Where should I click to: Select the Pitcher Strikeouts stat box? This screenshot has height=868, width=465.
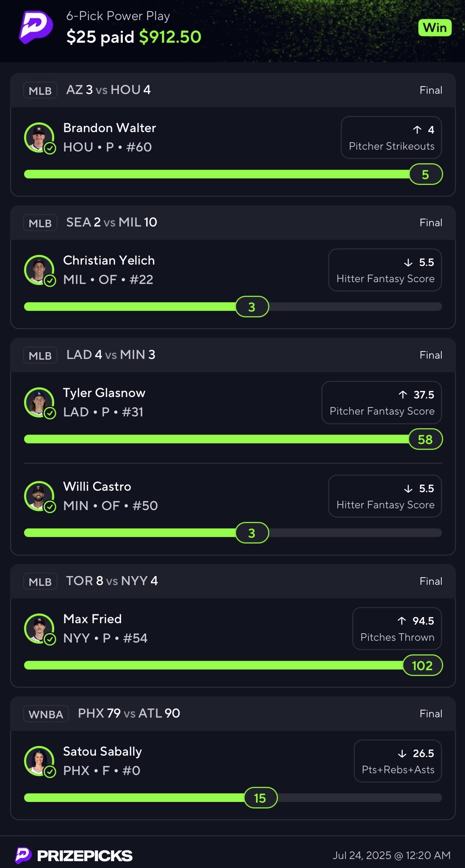click(391, 137)
